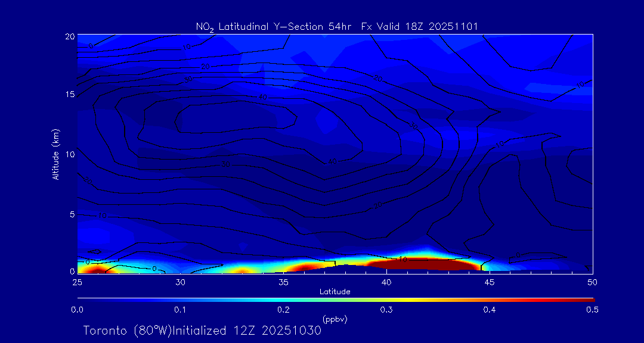This screenshot has height=343, width=644.
Task: Click the Toronto (80°W) initialization caption
Action: 202,330
